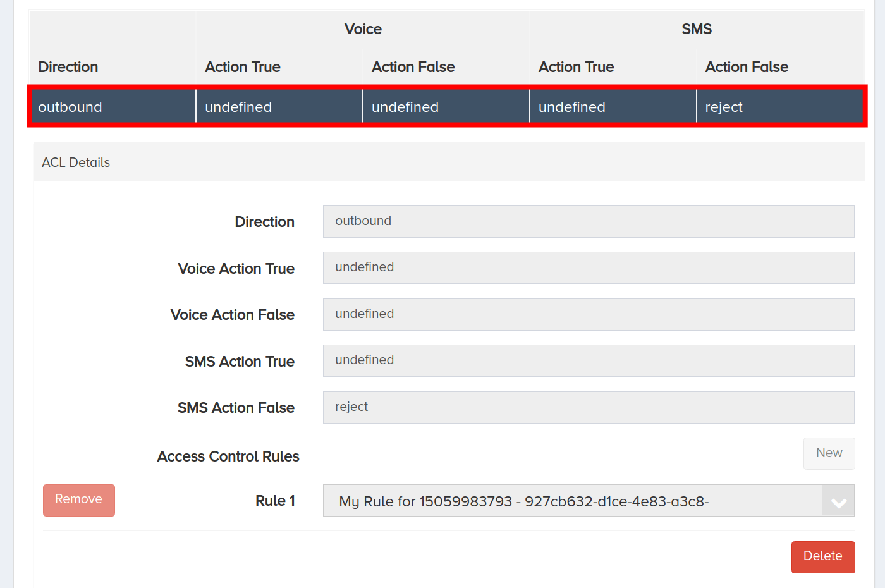
Task: Remove Rule 1 using Remove button
Action: click(79, 500)
